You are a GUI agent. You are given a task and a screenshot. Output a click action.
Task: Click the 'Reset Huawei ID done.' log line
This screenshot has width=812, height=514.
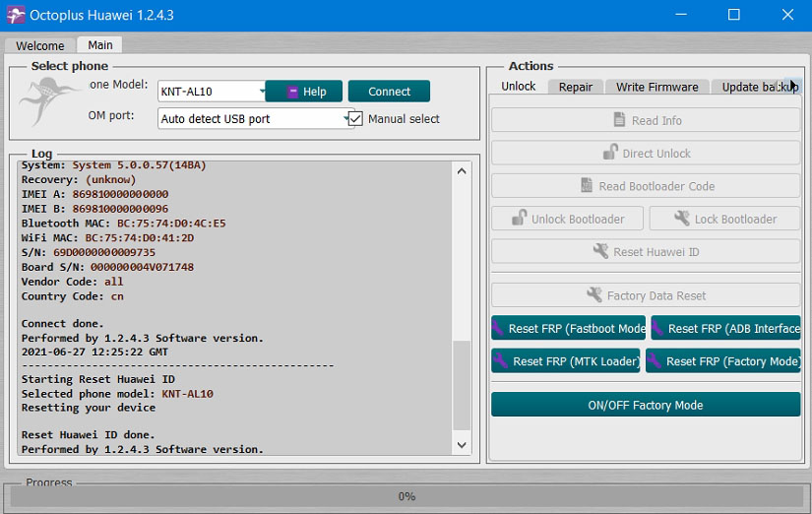tap(88, 434)
